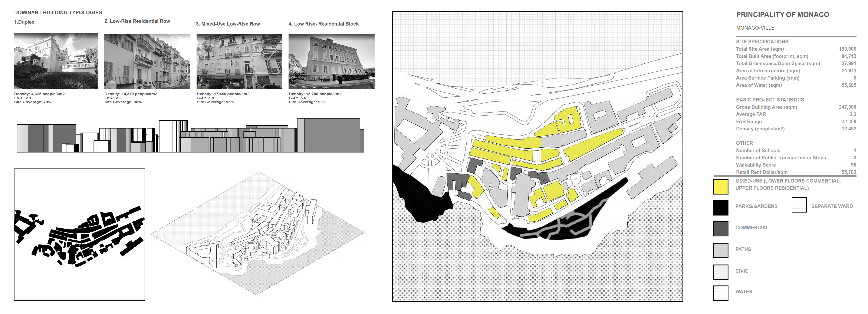Select the density value '12,482'
The width and height of the screenshot is (868, 314).
849,128
